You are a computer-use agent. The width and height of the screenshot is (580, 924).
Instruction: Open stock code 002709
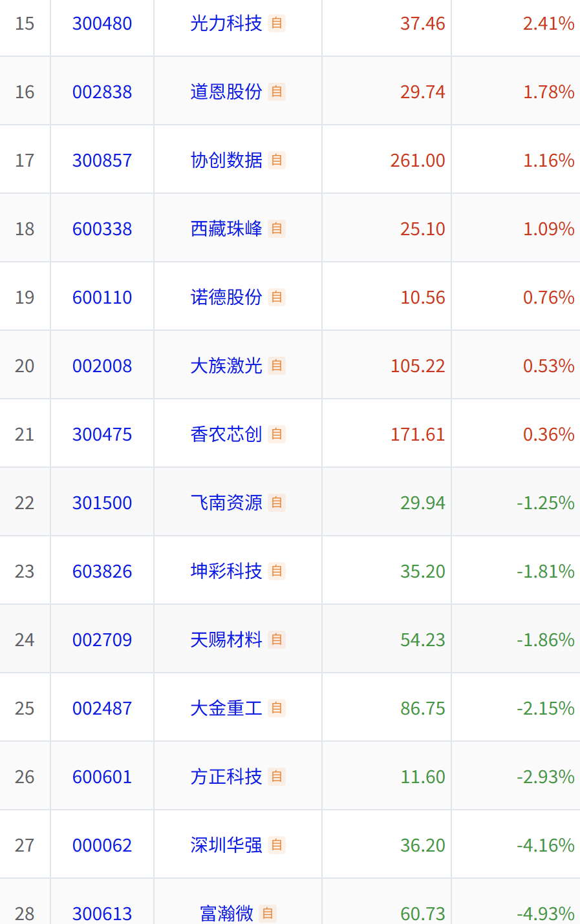click(102, 640)
